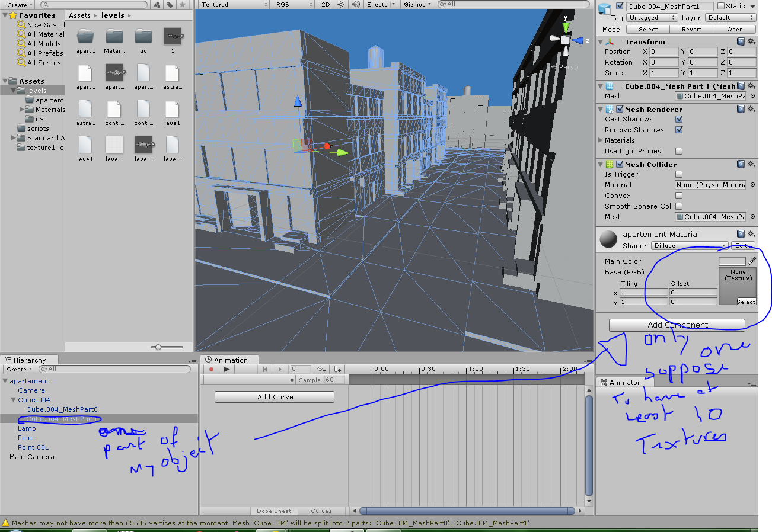Toggle scene lighting sun icon
Screen dimensions: 772x532
(340, 5)
